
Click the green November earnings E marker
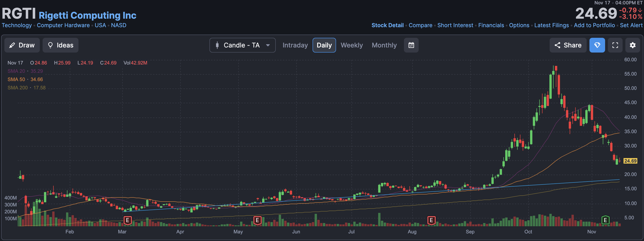click(605, 220)
